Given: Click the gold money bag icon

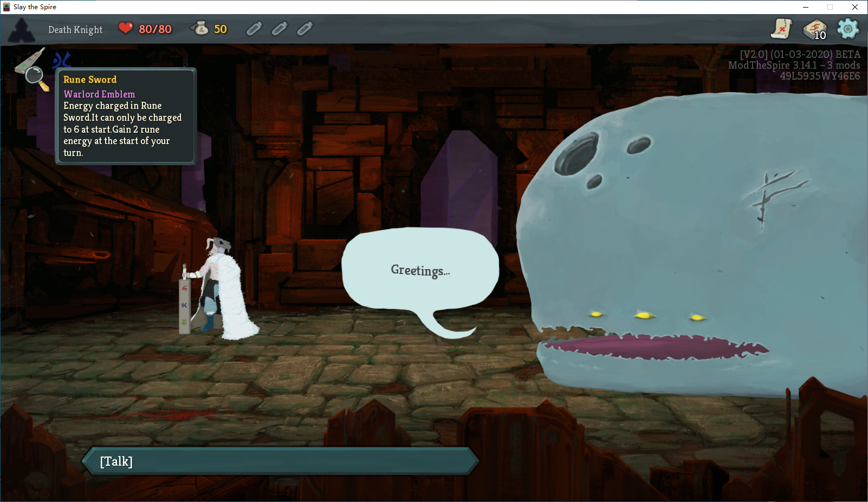Looking at the screenshot, I should [x=200, y=28].
